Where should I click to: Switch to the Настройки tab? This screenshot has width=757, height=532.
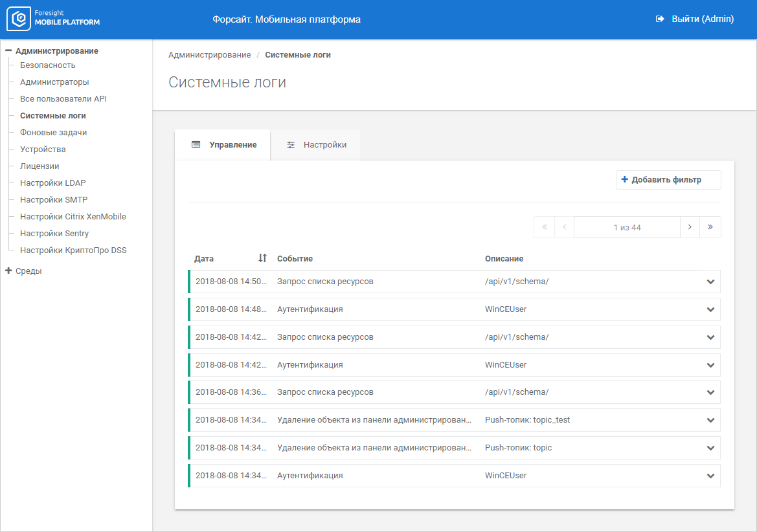pos(316,145)
